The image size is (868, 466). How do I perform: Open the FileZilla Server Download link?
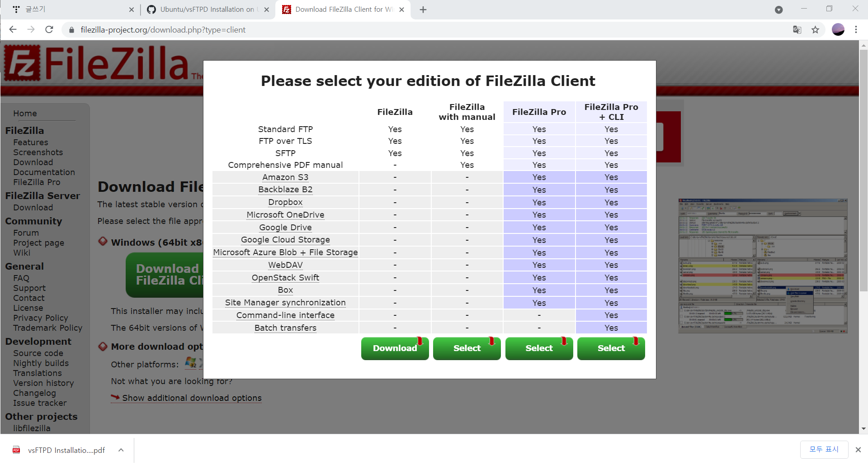[x=33, y=208]
